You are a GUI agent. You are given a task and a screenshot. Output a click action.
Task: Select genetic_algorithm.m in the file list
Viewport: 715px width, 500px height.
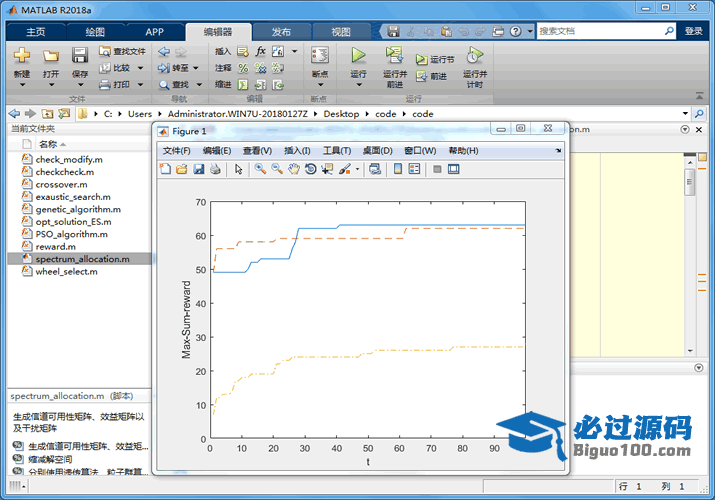77,209
